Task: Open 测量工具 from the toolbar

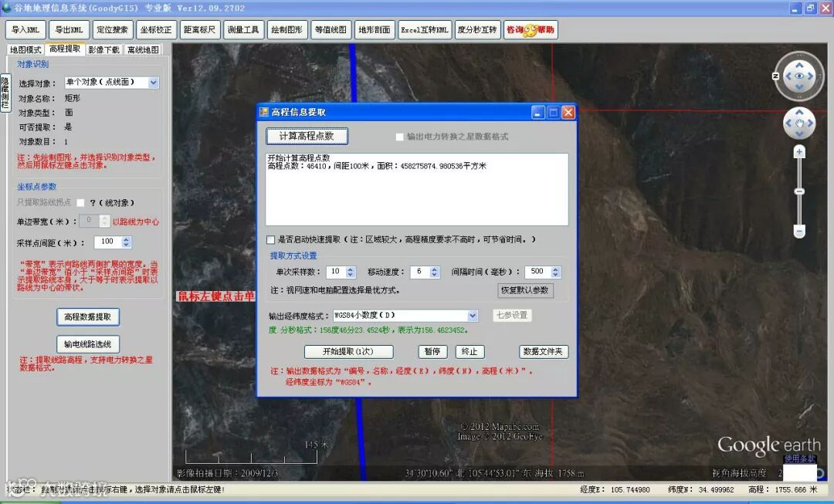Action: 243,30
